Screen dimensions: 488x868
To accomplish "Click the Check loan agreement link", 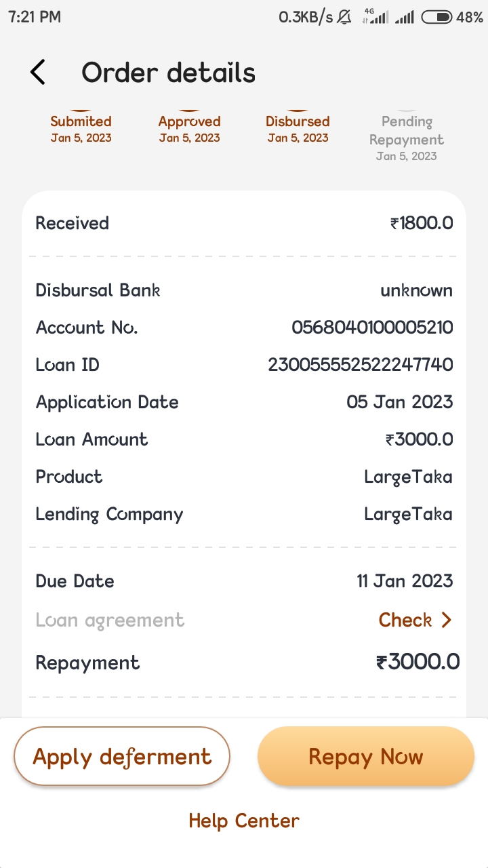I will [405, 620].
